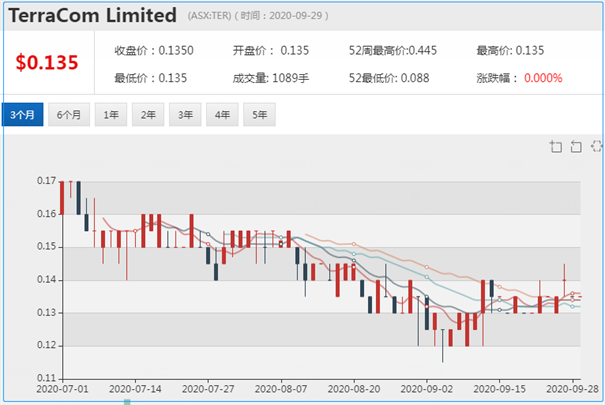Switch chart to the 4年 range
The image size is (605, 405).
tap(222, 115)
